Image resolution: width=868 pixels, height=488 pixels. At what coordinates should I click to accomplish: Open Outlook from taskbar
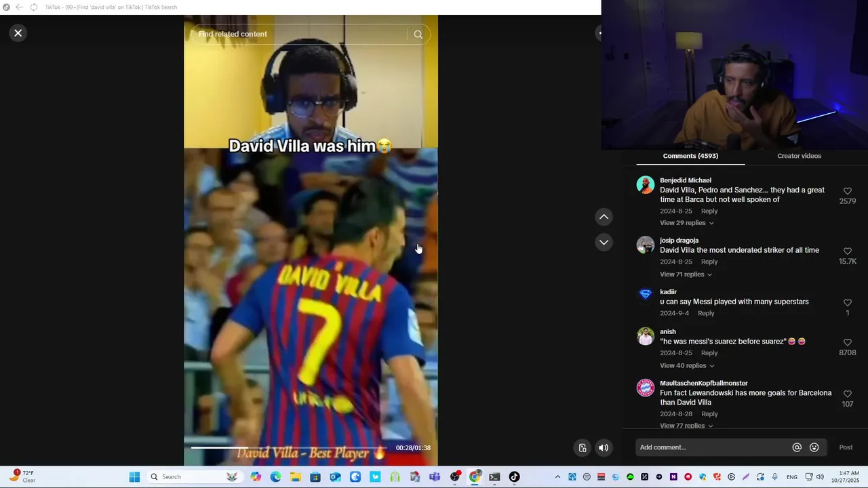[x=335, y=477]
